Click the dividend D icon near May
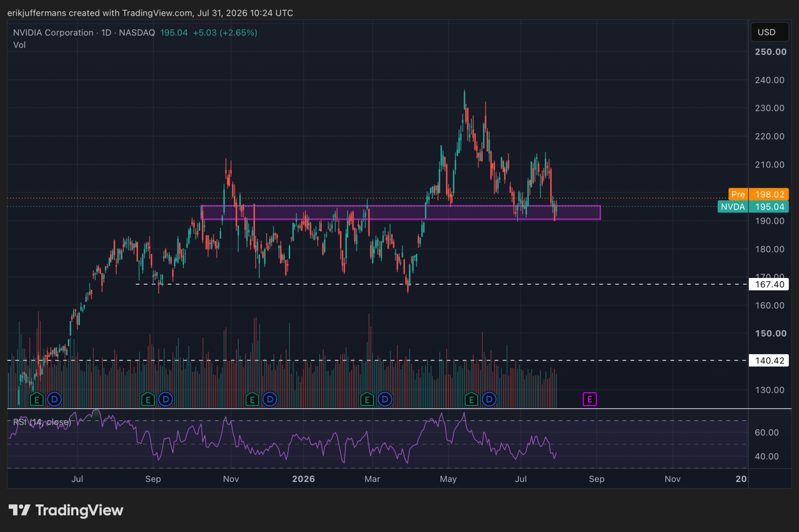The width and height of the screenshot is (799, 532). (x=489, y=399)
